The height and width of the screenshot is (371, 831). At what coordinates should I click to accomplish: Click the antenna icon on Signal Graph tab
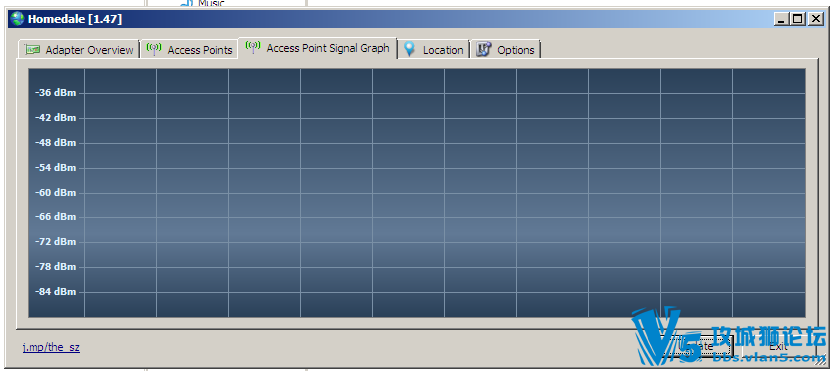pyautogui.click(x=253, y=47)
